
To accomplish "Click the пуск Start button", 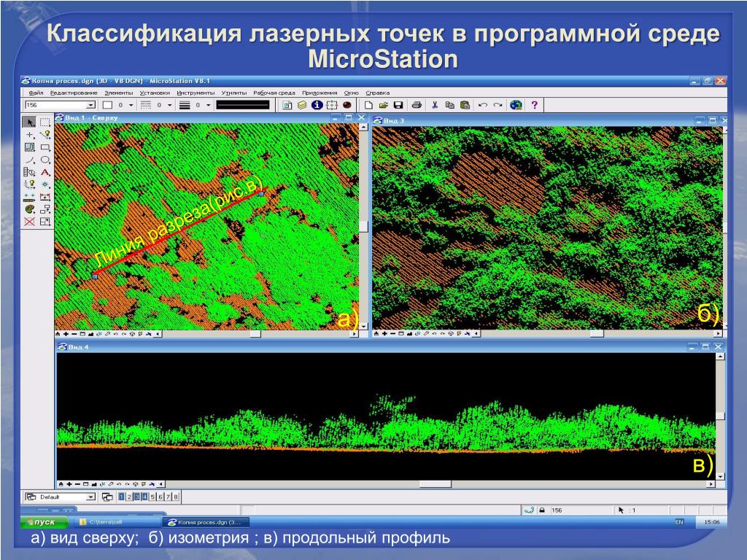I will point(44,522).
